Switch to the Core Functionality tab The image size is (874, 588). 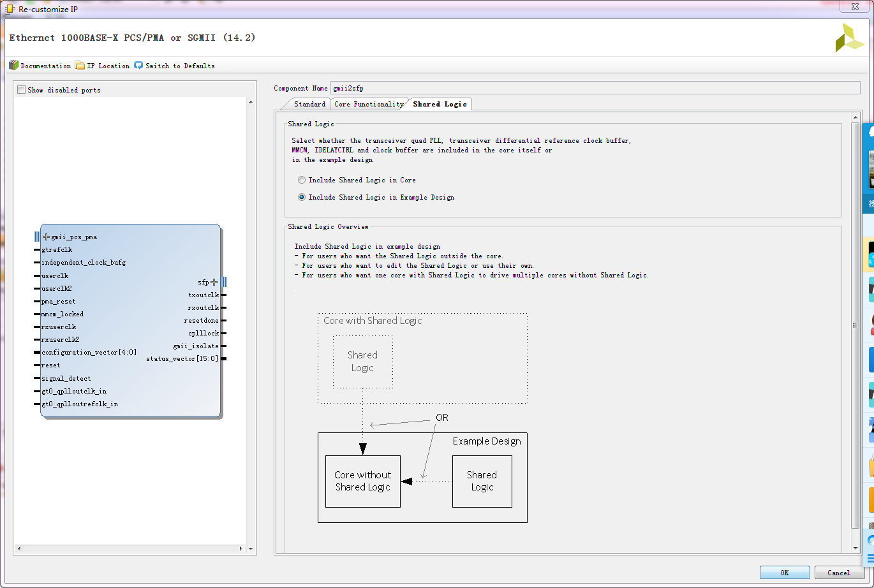pyautogui.click(x=369, y=104)
